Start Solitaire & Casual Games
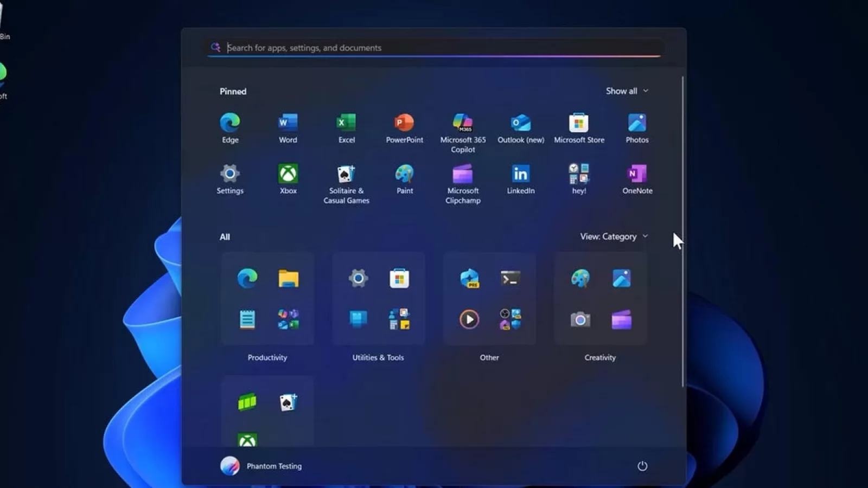This screenshot has width=868, height=488. click(346, 175)
